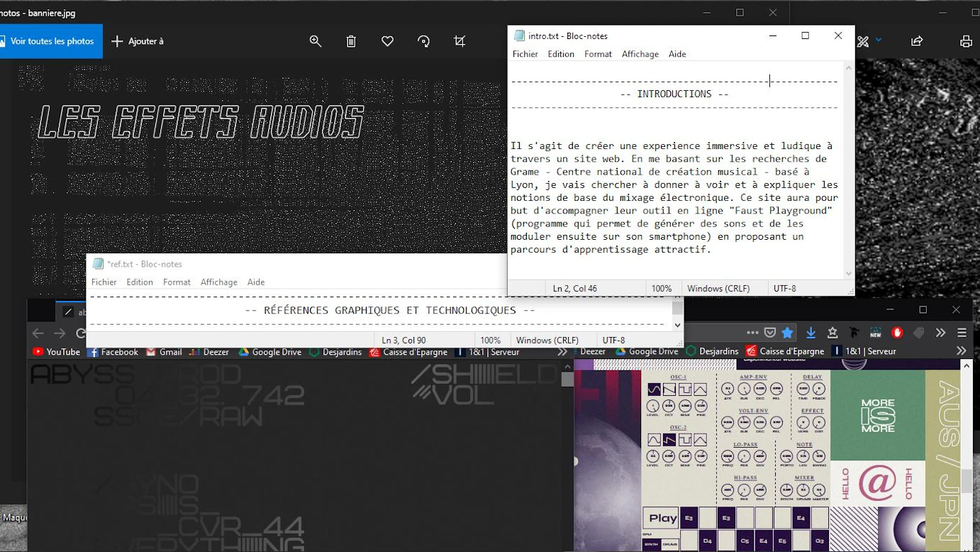The width and height of the screenshot is (980, 552).
Task: Click Ajouter à button in Photos
Action: [138, 41]
